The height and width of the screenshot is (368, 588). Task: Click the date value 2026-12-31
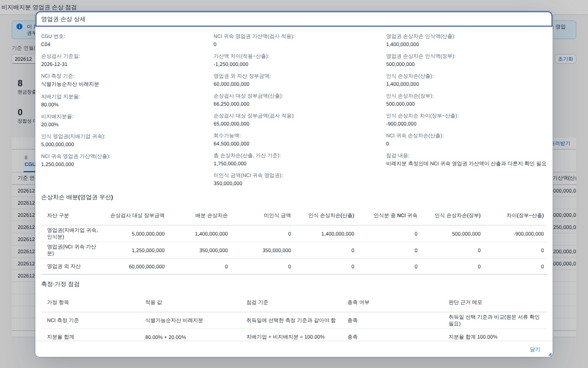coord(54,64)
